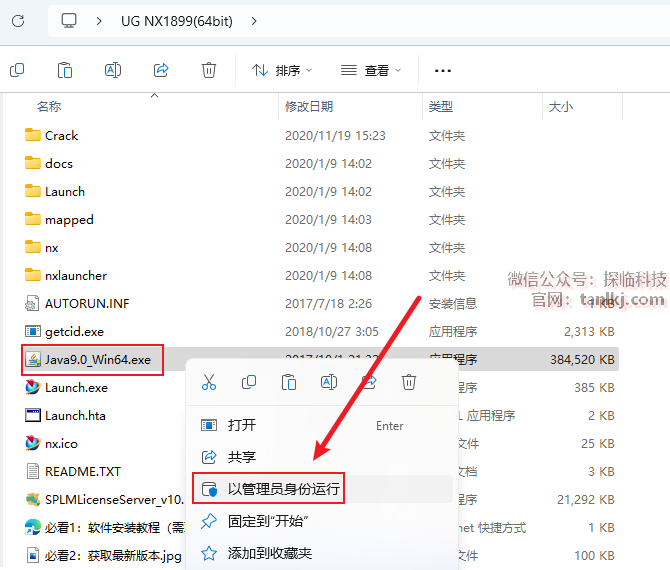Click the This PC monitor icon
The width and height of the screenshot is (670, 570).
click(69, 21)
